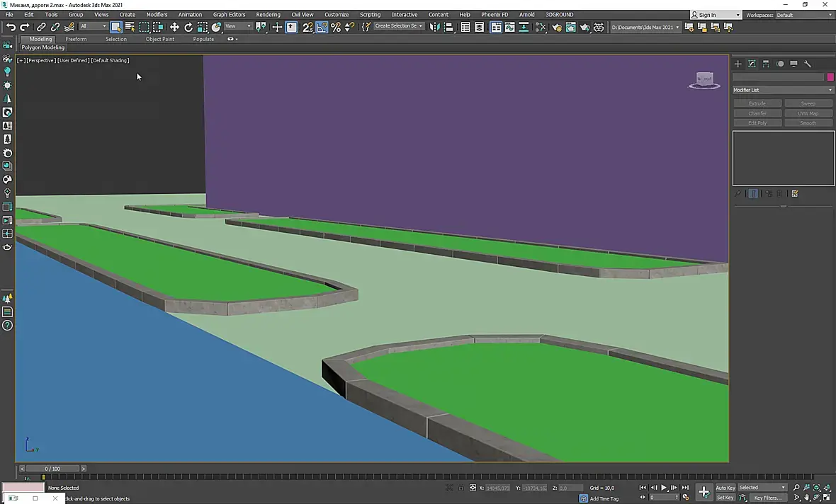
Task: Click the Sign In button
Action: [707, 15]
